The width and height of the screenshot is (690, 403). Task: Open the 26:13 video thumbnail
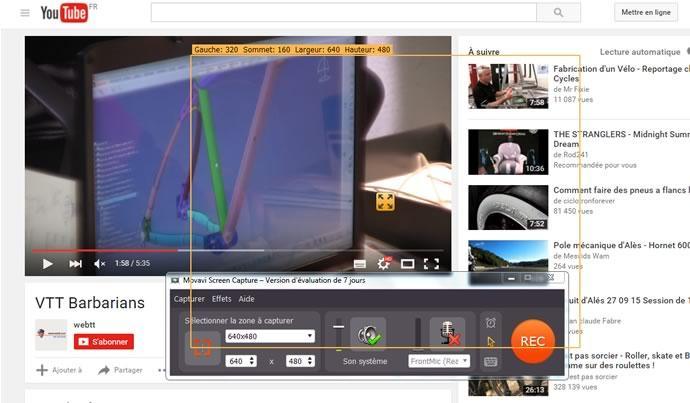click(508, 386)
